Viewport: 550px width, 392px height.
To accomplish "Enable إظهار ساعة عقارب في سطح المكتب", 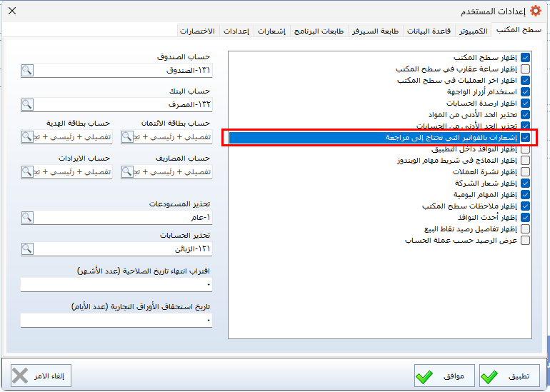I will 525,69.
